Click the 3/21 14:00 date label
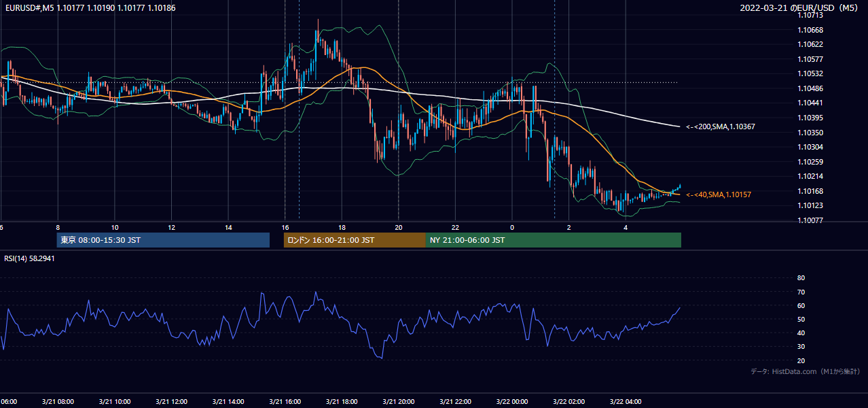The width and height of the screenshot is (868, 408). 228,402
